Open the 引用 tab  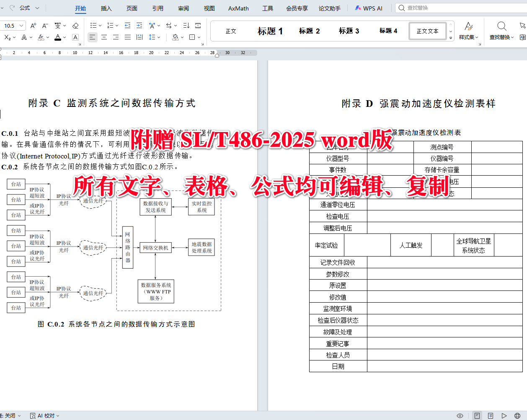point(158,8)
